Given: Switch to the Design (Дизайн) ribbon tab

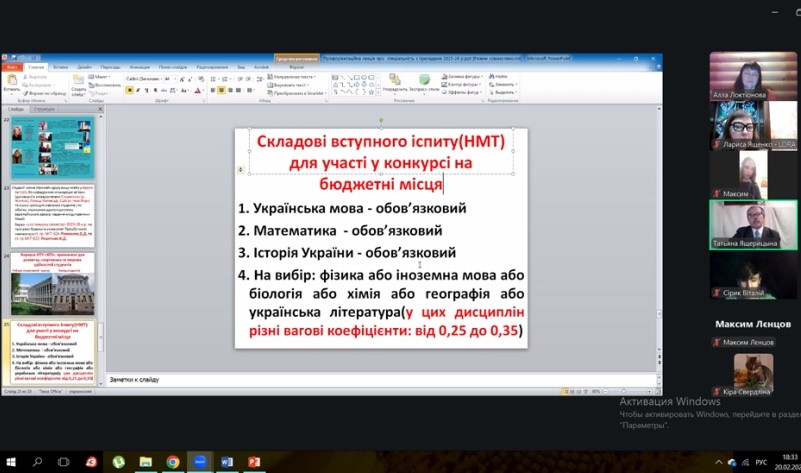Looking at the screenshot, I should click(x=84, y=67).
